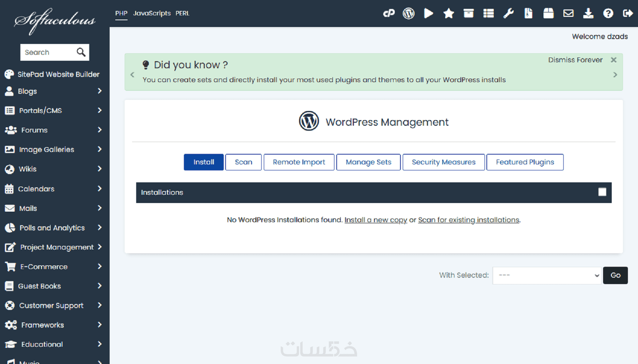Click the Dismiss Forever link
Screen dimensions: 638x364
pos(575,60)
